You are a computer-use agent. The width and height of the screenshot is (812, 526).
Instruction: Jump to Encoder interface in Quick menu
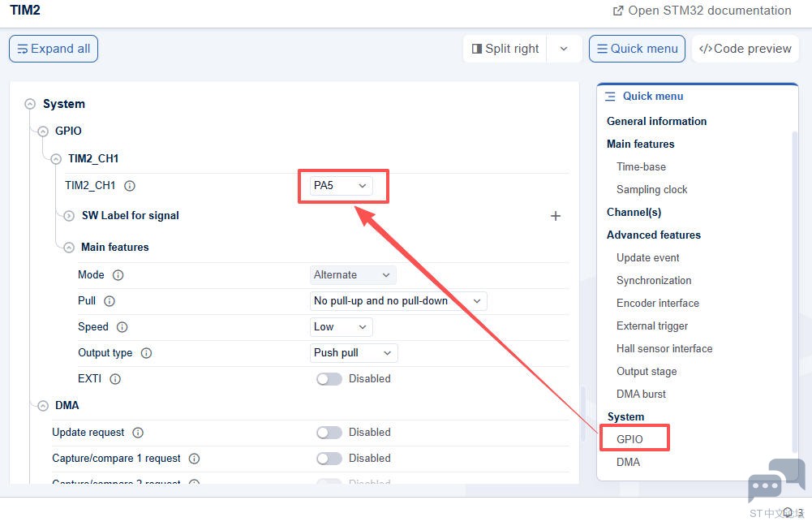point(658,304)
